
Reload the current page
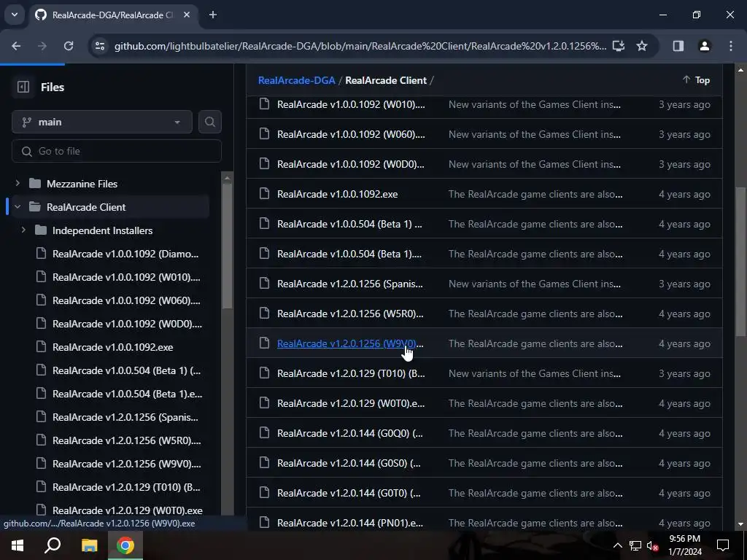click(69, 46)
